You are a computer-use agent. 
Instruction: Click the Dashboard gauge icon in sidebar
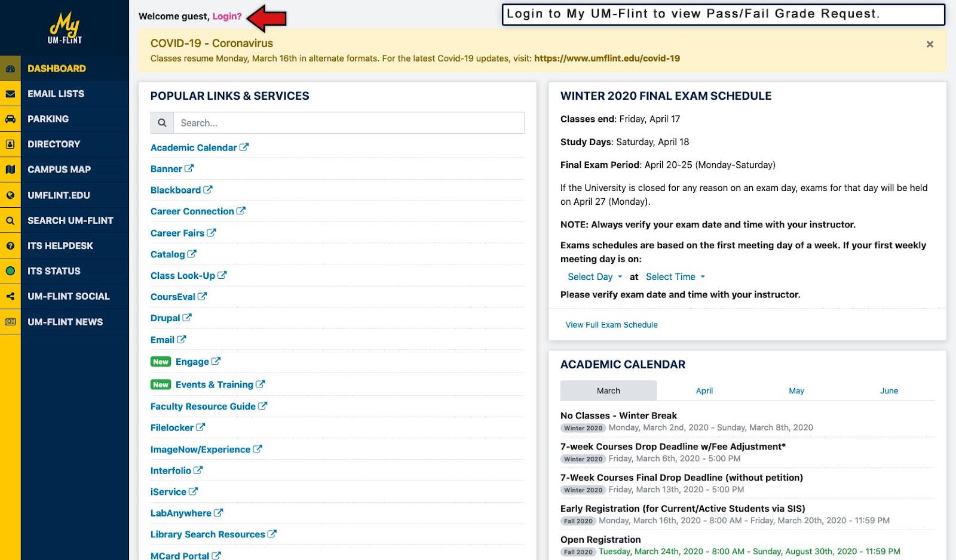10,69
